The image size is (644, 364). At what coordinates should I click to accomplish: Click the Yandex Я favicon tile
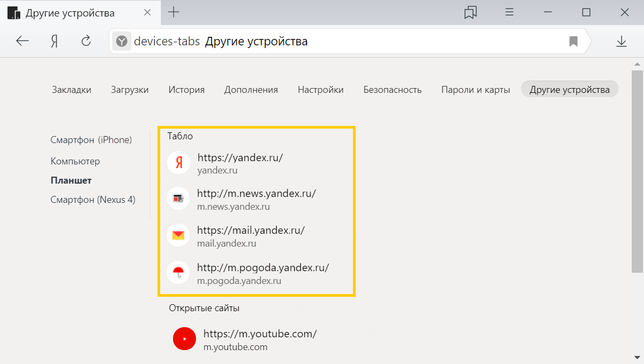click(x=179, y=163)
